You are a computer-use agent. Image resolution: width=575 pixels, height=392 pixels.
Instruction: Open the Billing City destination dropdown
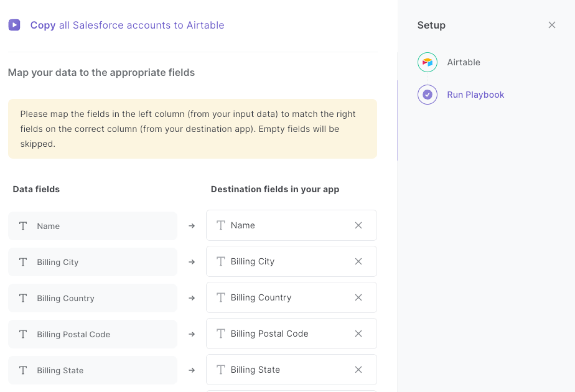[x=291, y=262]
